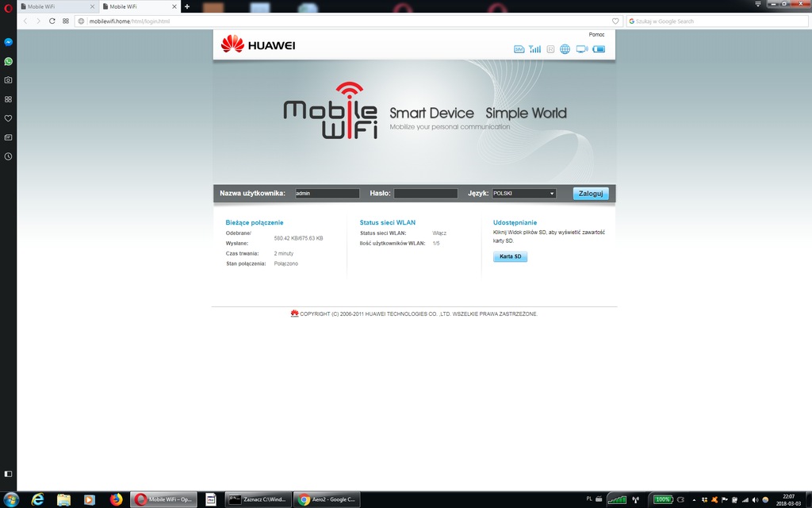The width and height of the screenshot is (812, 508).
Task: Click the Karta SD button
Action: click(510, 256)
